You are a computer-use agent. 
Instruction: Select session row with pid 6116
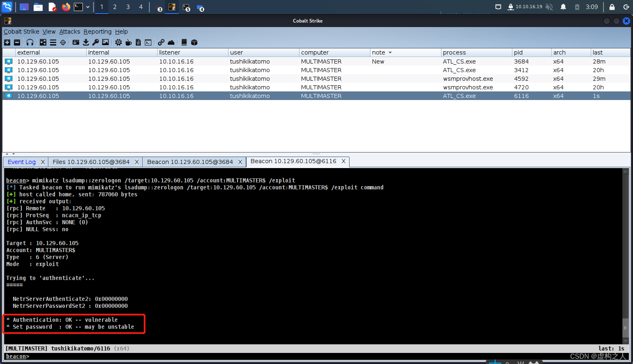point(316,96)
